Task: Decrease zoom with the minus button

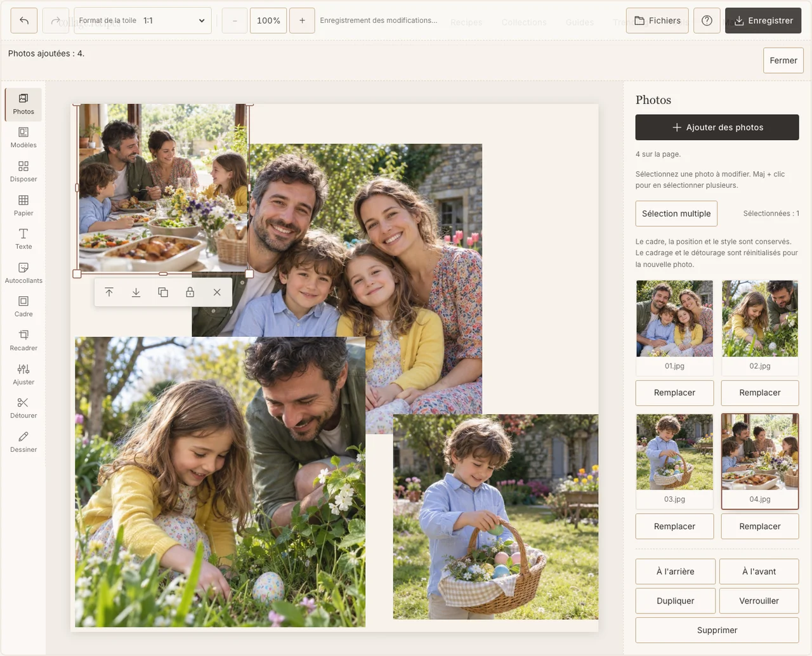Action: (x=235, y=21)
